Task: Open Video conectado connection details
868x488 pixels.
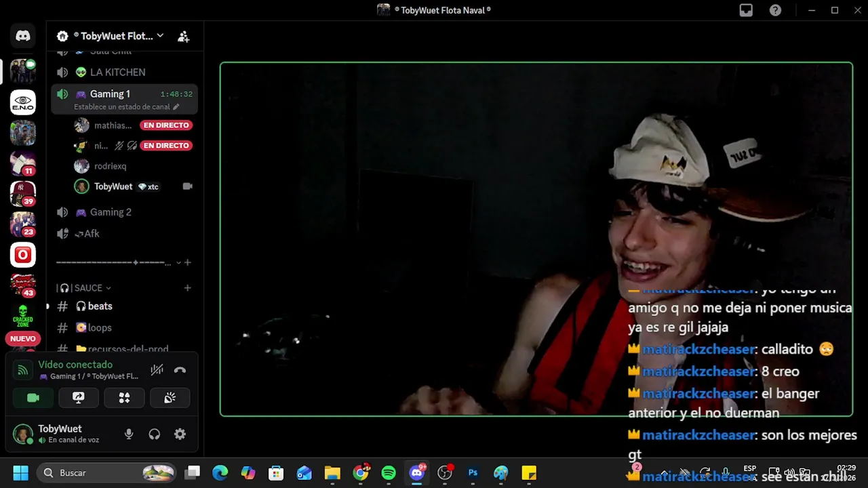Action: pyautogui.click(x=75, y=365)
